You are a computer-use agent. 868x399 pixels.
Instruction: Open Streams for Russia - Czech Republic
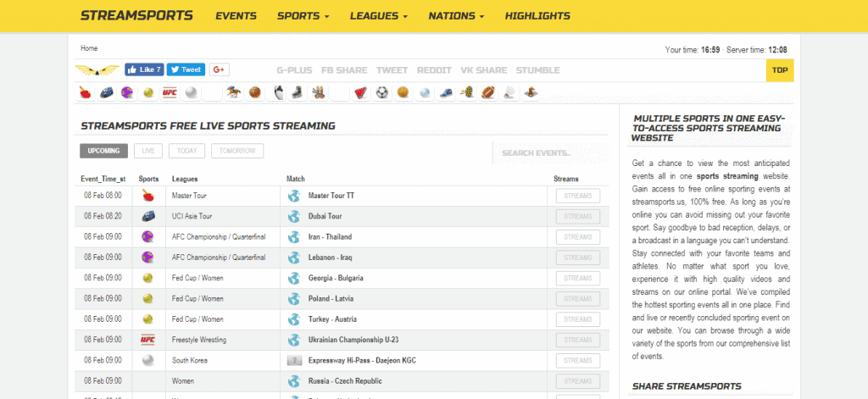pyautogui.click(x=578, y=381)
